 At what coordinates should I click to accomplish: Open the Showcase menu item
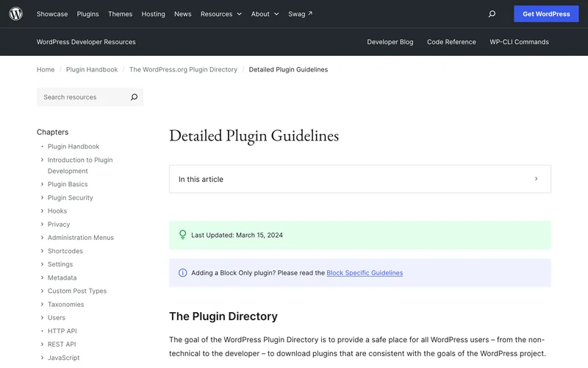(x=52, y=14)
